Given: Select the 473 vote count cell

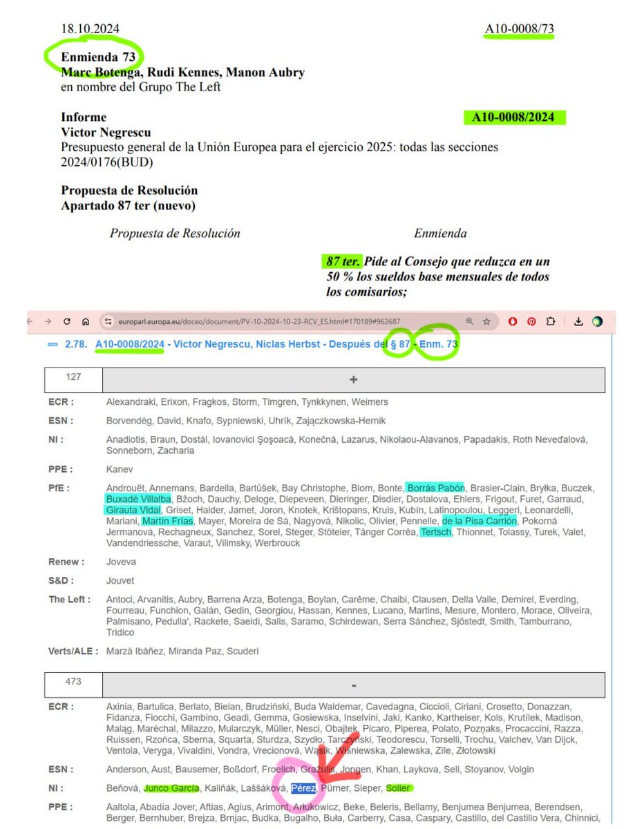Looking at the screenshot, I should 73,685.
